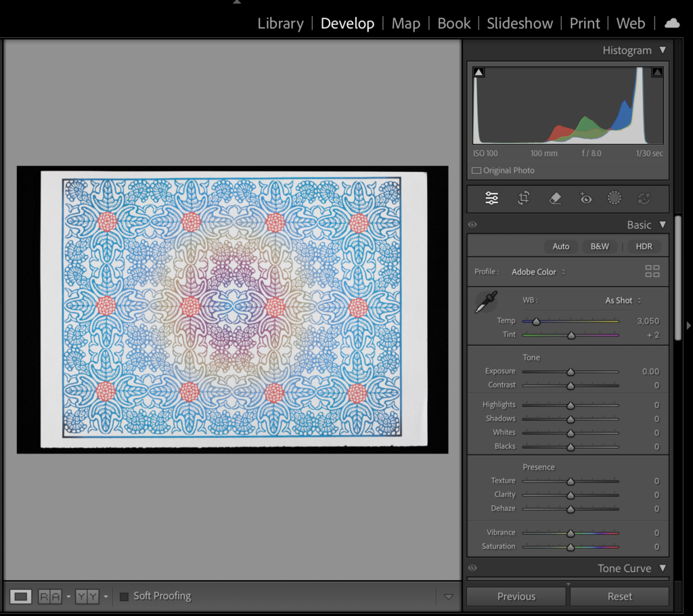Click the Auto tone button
This screenshot has height=616, width=693.
(x=560, y=246)
